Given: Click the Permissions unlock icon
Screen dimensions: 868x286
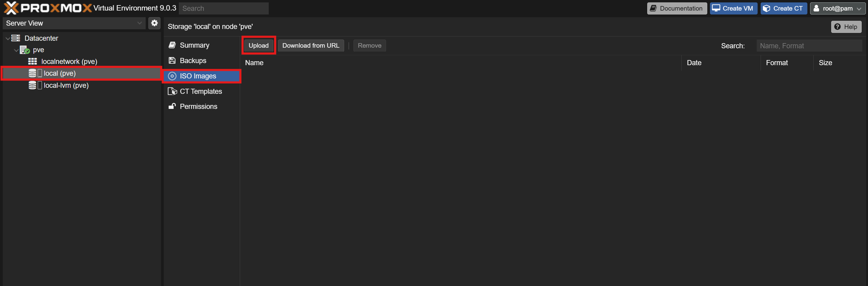Looking at the screenshot, I should 172,106.
